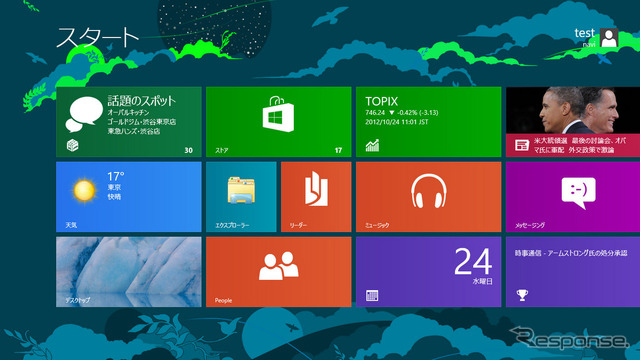Click the TOPIX heading text

[x=381, y=101]
